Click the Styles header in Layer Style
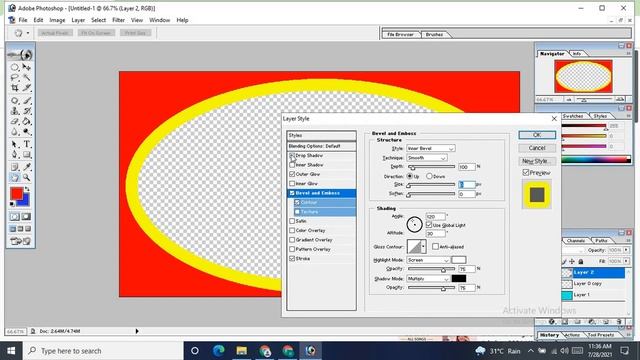The image size is (640, 360). pos(321,136)
